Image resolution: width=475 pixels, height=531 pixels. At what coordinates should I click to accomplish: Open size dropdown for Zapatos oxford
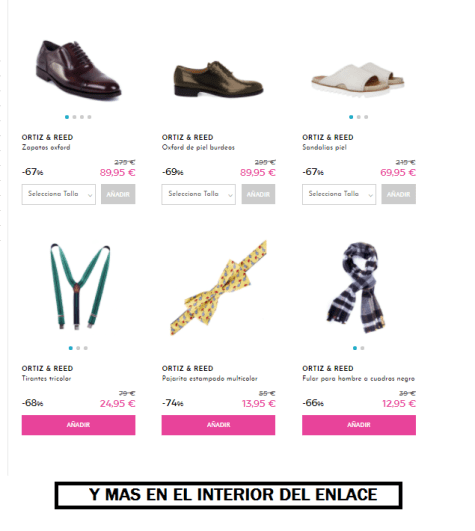point(59,194)
